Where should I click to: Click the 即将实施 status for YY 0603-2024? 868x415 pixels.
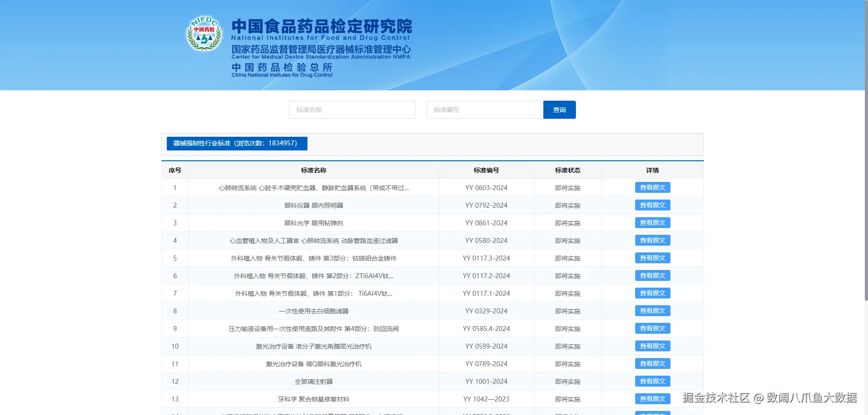click(x=568, y=188)
